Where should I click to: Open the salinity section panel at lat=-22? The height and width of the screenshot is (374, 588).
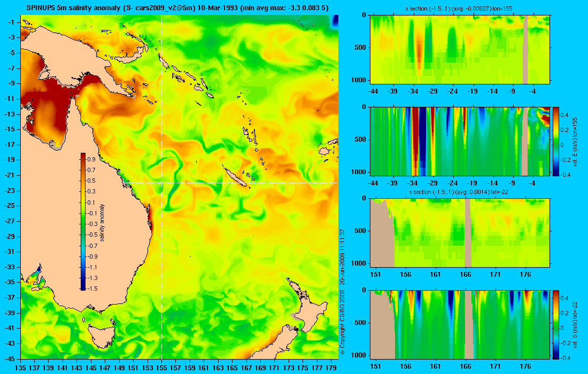(460, 233)
